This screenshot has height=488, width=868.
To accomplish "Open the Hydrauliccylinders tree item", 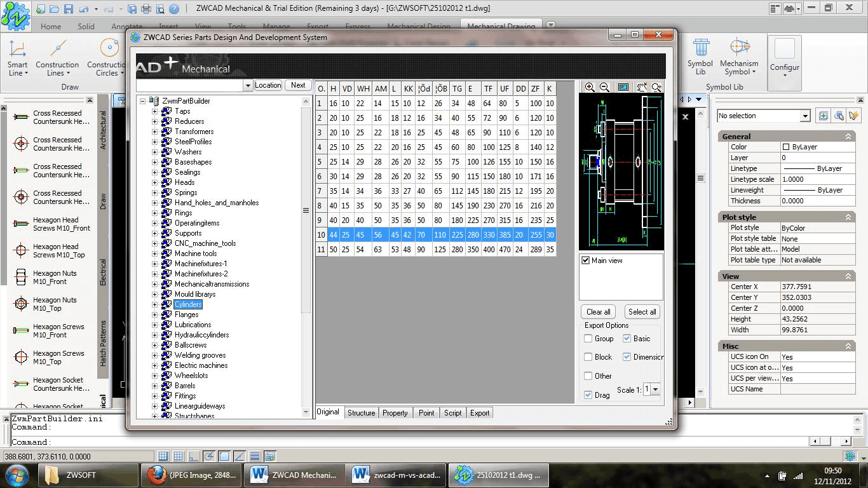I will click(201, 335).
